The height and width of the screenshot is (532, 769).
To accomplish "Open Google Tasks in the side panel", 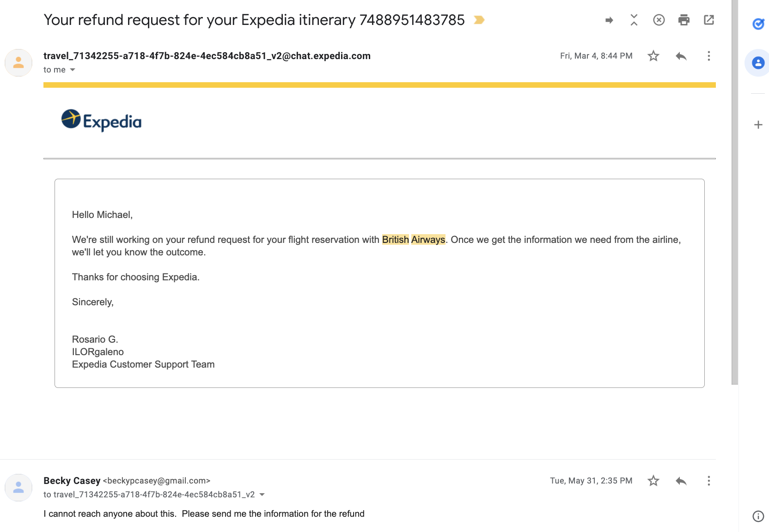I will click(758, 24).
